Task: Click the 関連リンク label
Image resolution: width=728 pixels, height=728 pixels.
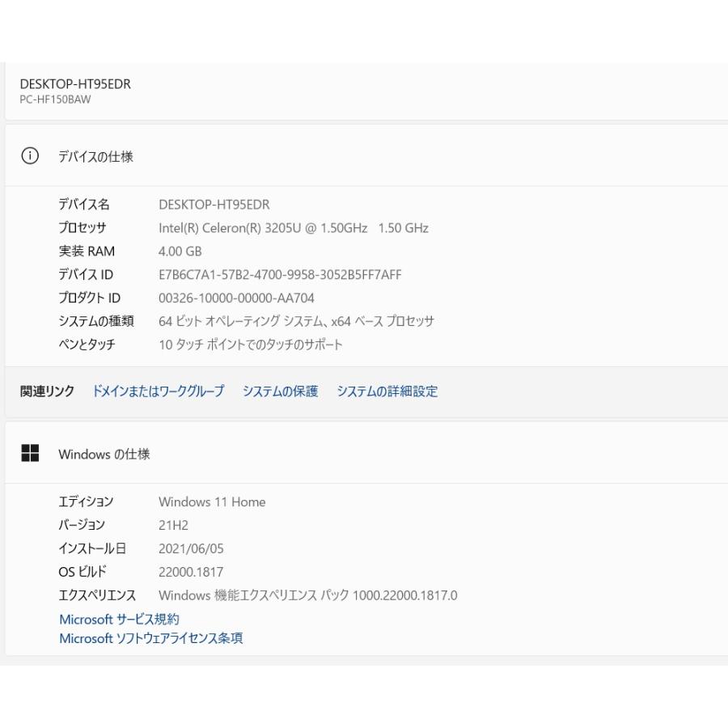Action: [x=47, y=392]
